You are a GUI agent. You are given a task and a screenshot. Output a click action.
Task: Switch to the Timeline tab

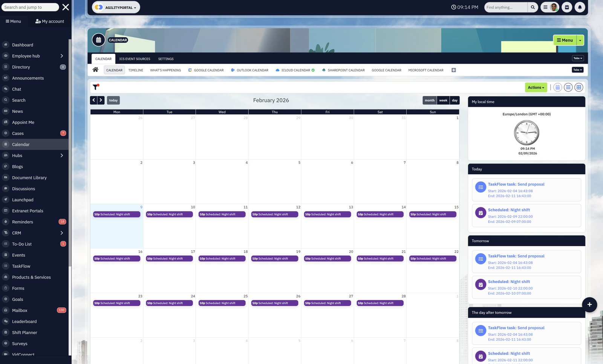click(x=136, y=70)
